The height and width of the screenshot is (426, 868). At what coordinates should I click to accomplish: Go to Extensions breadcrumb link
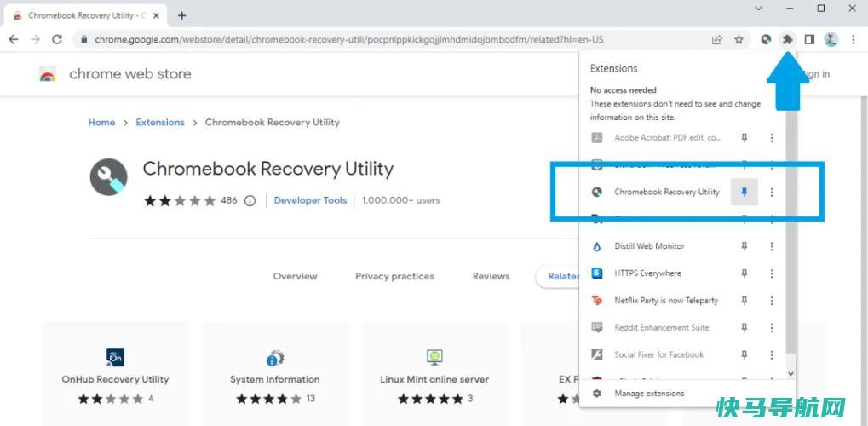coord(160,123)
